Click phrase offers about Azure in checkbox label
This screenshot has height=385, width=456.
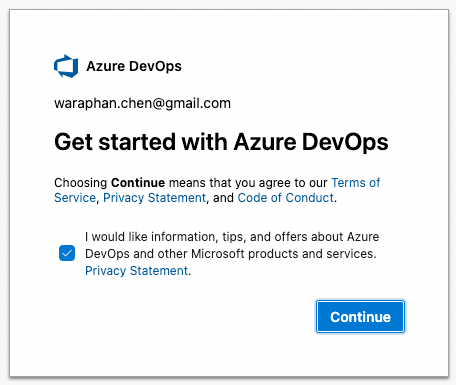[x=327, y=237]
